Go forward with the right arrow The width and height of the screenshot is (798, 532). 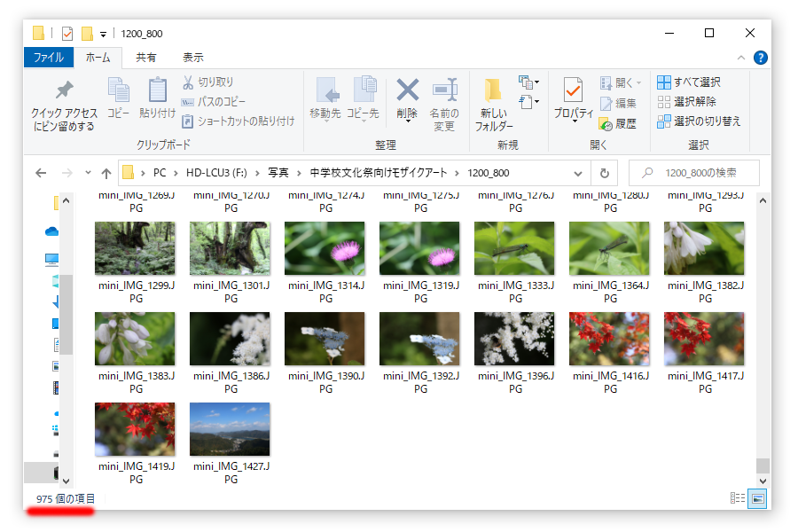(x=66, y=173)
